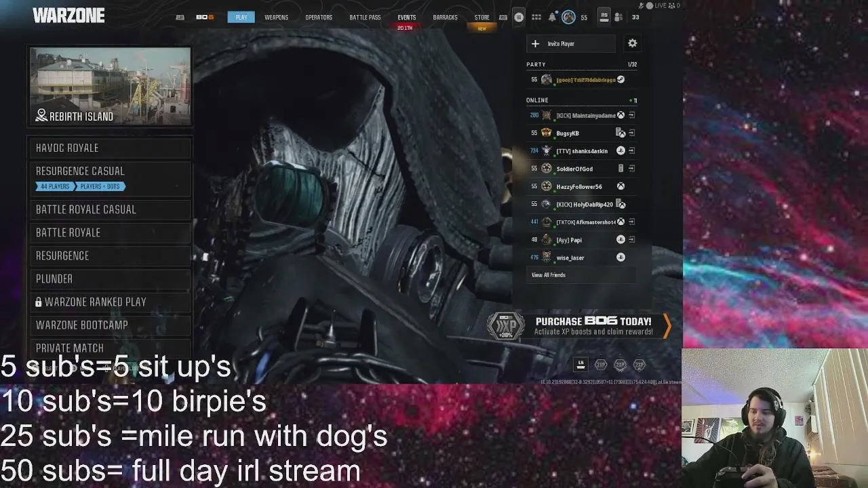Screen dimensions: 868x488
Task: Click the Invite Player button
Action: [x=571, y=43]
